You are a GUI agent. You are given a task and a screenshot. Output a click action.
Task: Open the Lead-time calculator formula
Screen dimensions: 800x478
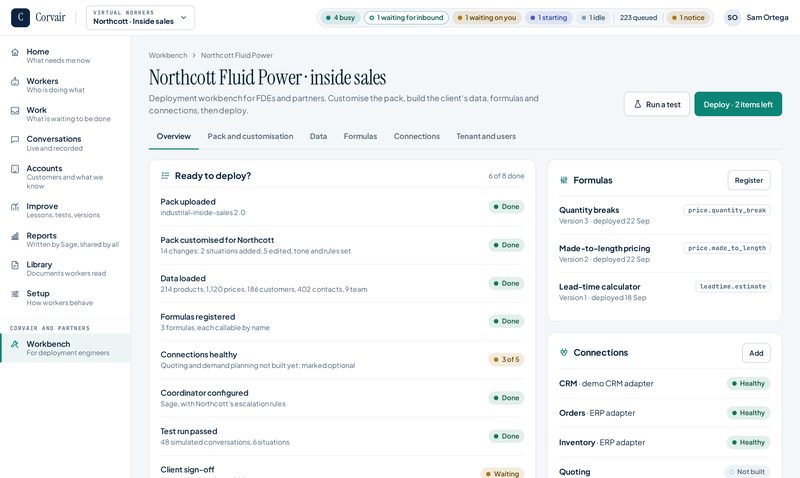click(664, 292)
